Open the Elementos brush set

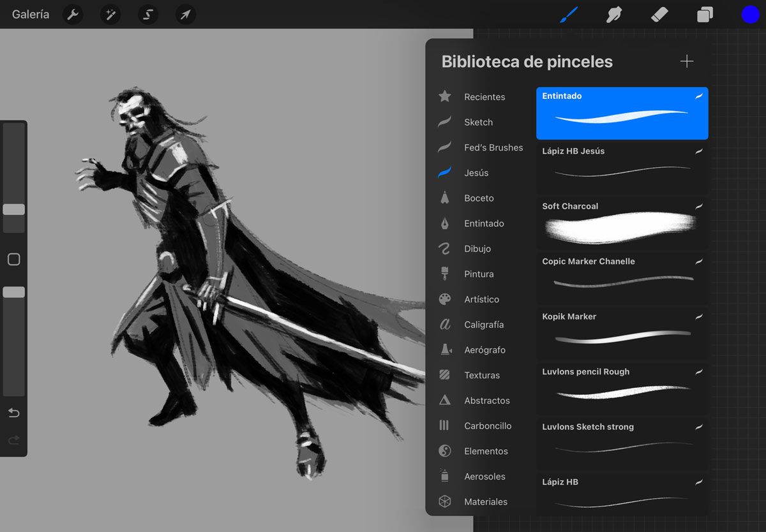pyautogui.click(x=486, y=451)
